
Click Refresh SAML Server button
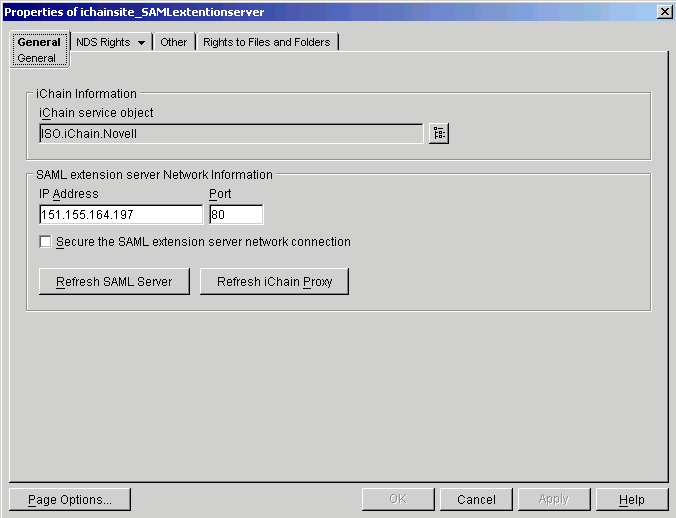[x=114, y=281]
